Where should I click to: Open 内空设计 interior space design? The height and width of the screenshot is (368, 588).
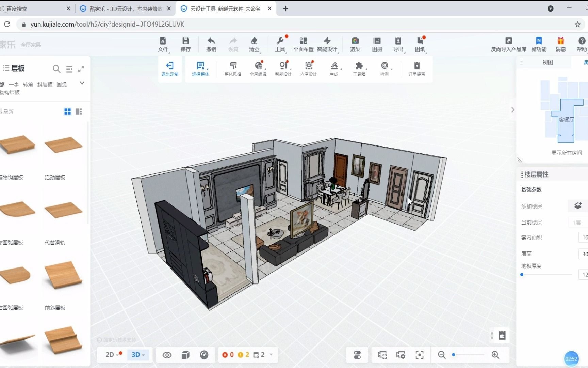(309, 69)
